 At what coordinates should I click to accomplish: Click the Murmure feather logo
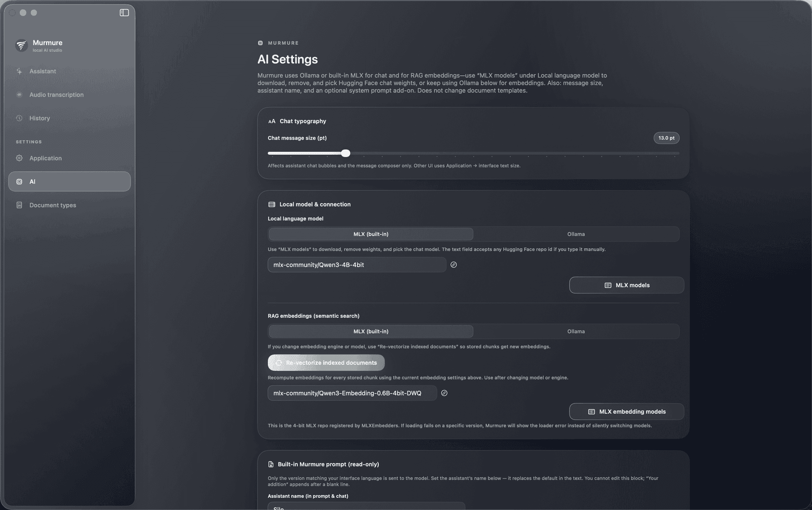(22, 45)
